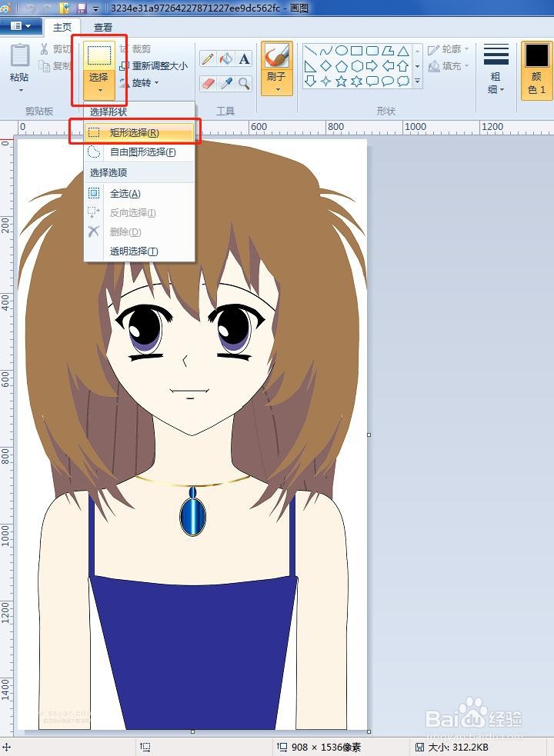
Task: Select the Eraser tool
Action: coord(208,83)
